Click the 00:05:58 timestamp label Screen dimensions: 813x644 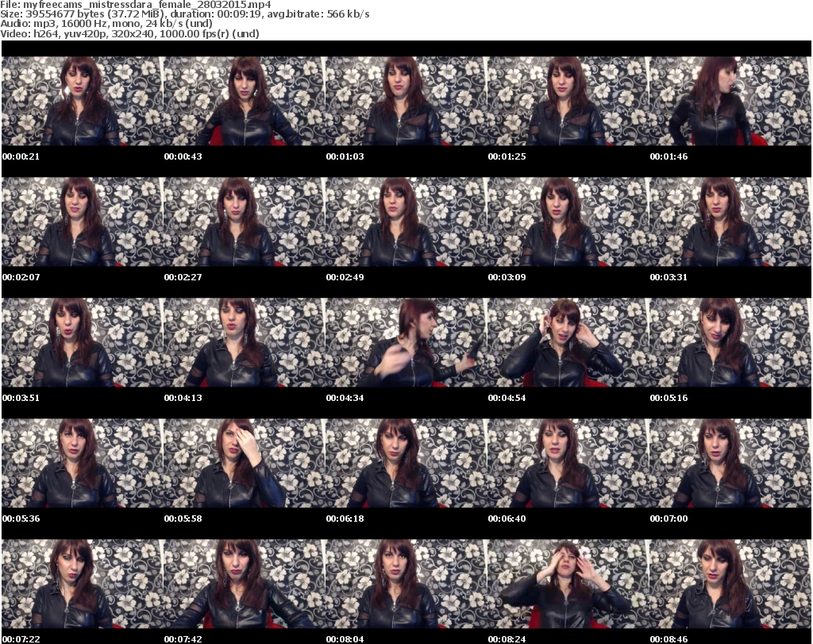pos(183,519)
